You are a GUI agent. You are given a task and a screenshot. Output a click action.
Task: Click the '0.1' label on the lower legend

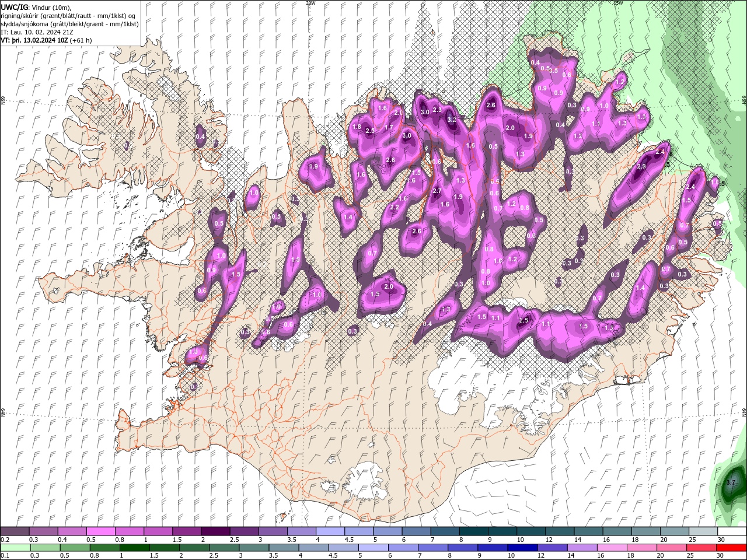(x=5, y=555)
